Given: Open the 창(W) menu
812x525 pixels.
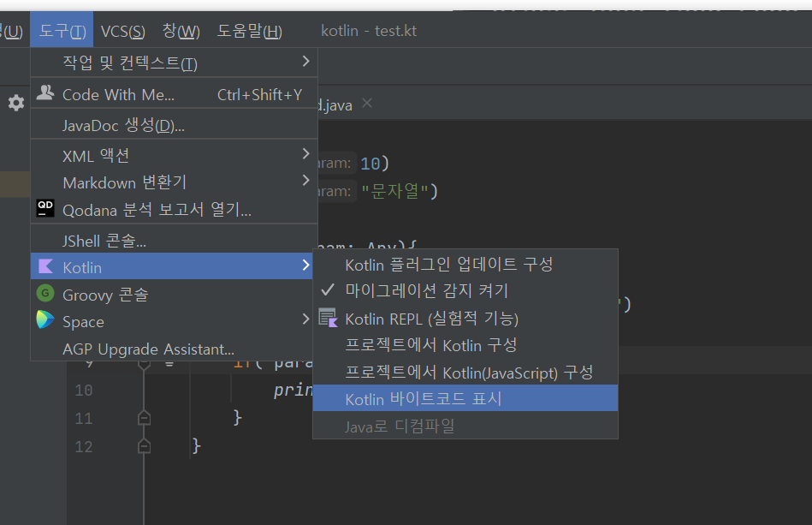Looking at the screenshot, I should 181,31.
